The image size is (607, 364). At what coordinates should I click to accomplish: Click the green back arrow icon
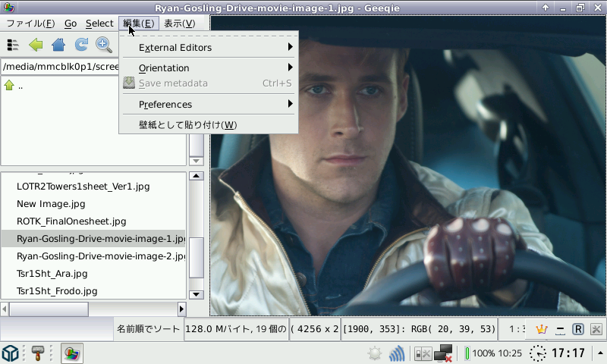[x=36, y=45]
